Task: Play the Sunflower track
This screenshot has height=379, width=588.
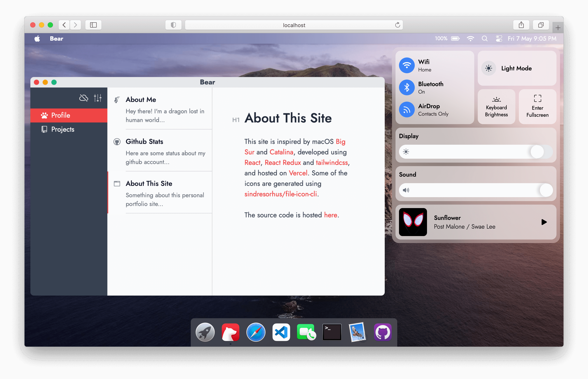Action: click(x=544, y=222)
